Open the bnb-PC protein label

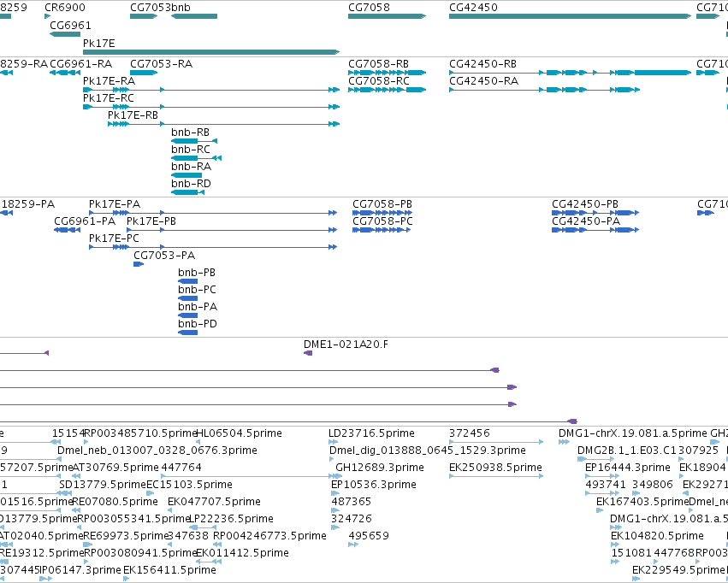pos(198,290)
